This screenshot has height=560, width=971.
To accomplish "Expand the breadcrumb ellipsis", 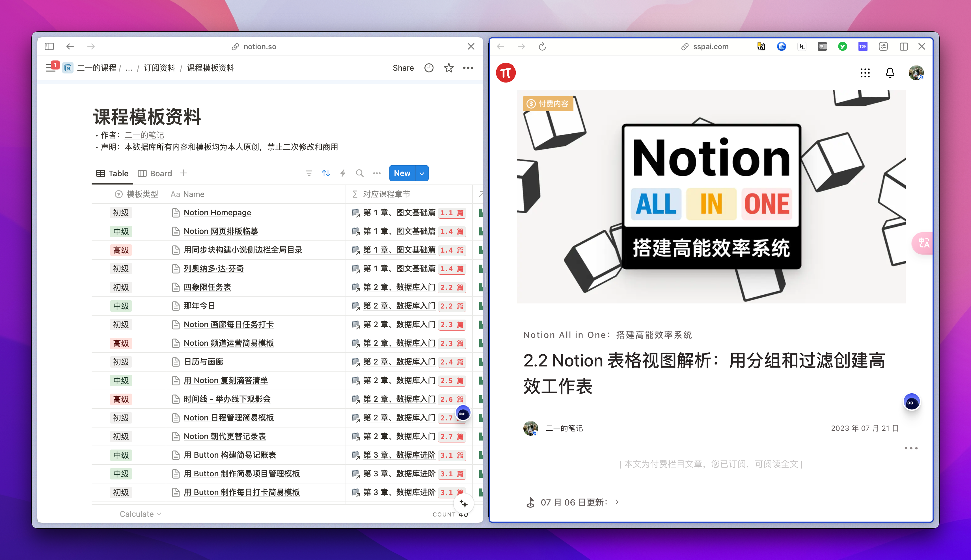I will pos(129,68).
